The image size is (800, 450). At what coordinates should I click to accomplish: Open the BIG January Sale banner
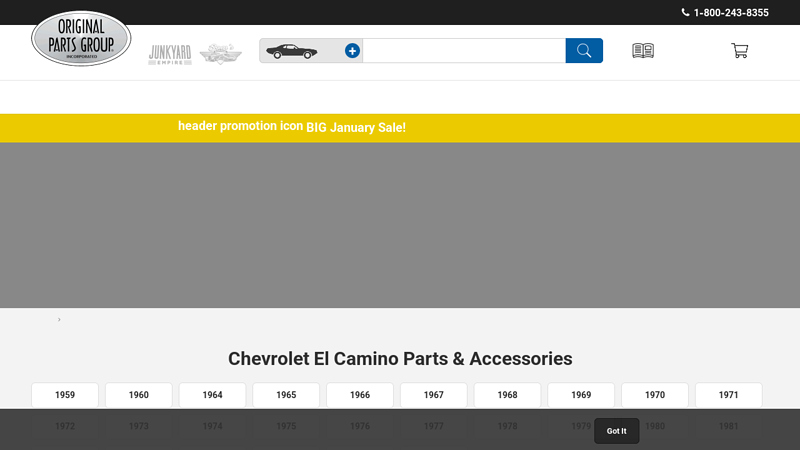(356, 128)
